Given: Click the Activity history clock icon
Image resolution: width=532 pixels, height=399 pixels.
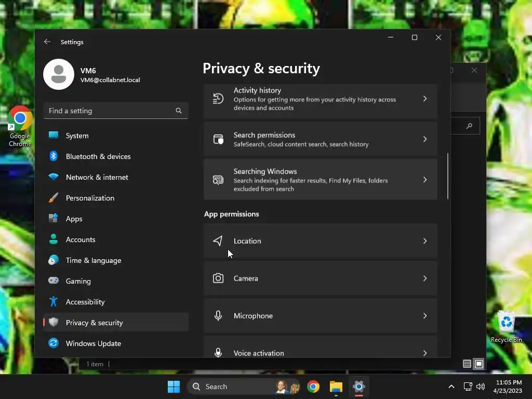Looking at the screenshot, I should pyautogui.click(x=218, y=99).
